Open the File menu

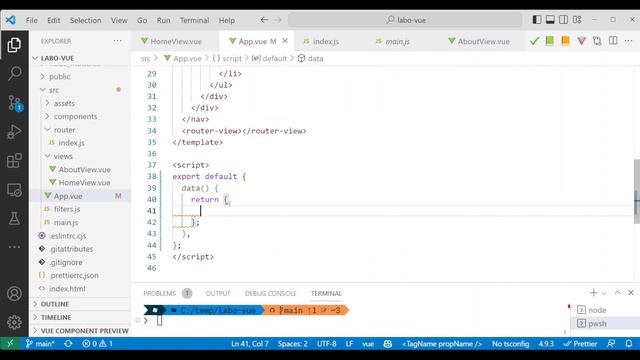(31, 20)
